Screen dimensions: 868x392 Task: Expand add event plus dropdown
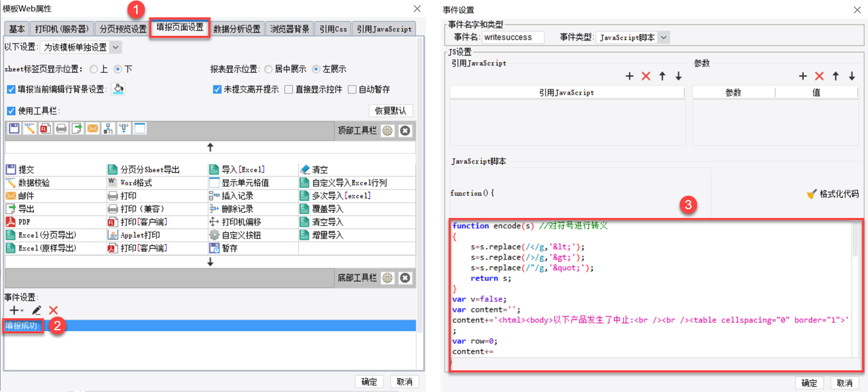[16, 310]
